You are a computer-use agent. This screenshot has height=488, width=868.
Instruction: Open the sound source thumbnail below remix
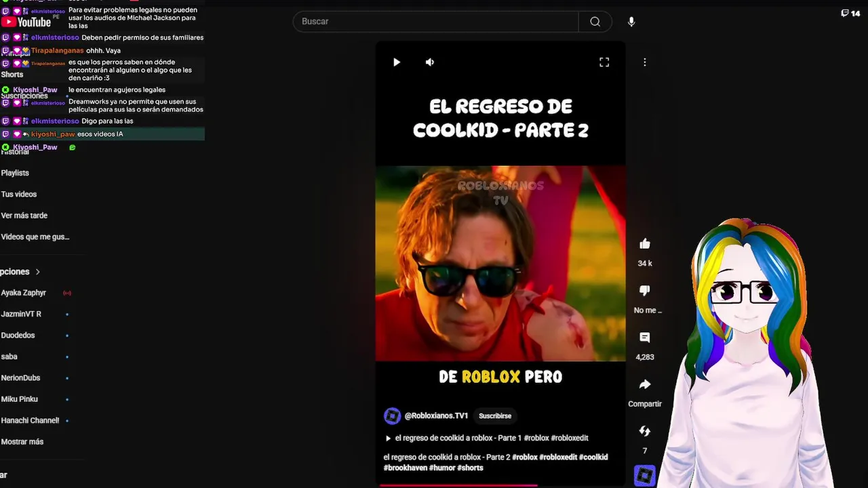tap(645, 475)
